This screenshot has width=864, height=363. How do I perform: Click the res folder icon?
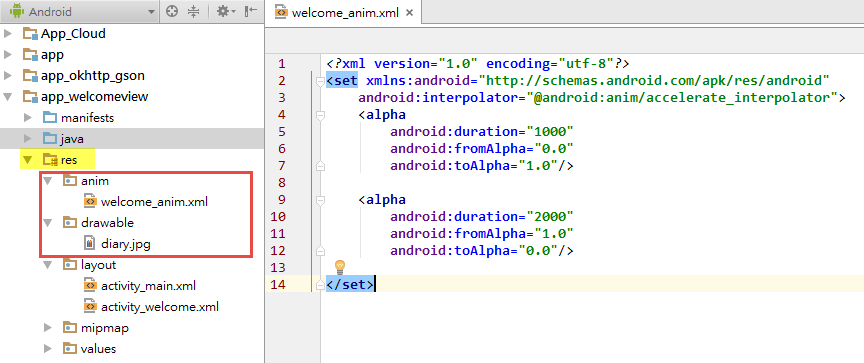click(50, 160)
